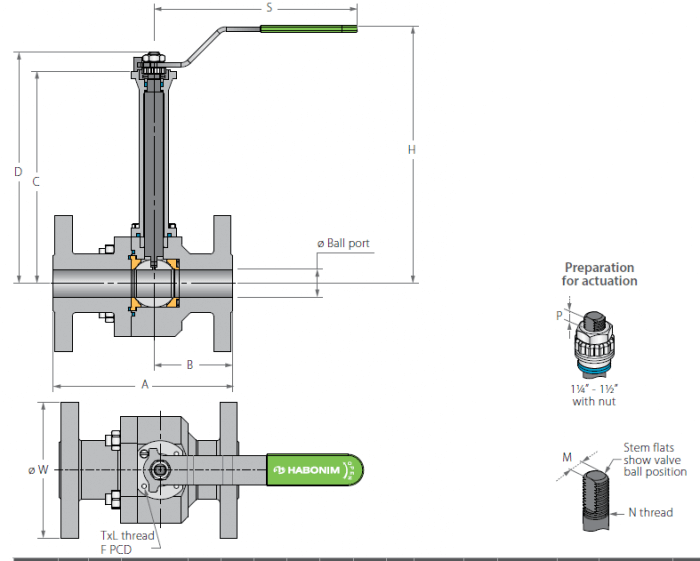The image size is (700, 561).
Task: Click the ø W flange diameter label
Action: (38, 470)
